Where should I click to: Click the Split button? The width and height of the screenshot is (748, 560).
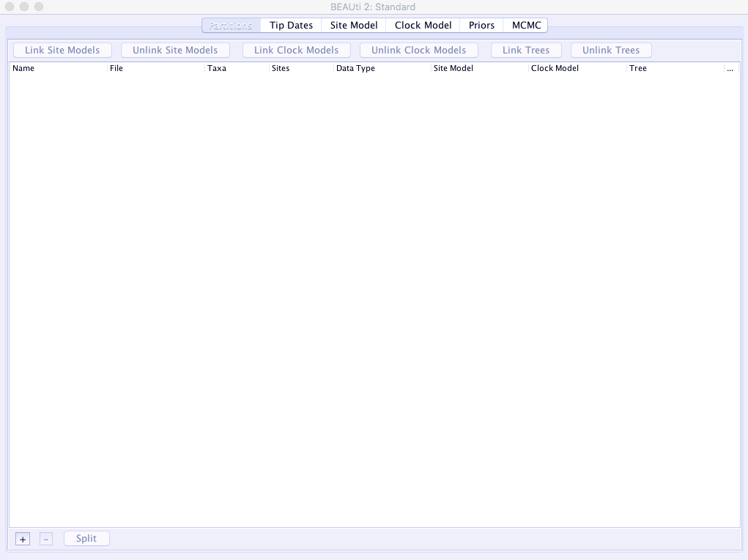(x=86, y=539)
